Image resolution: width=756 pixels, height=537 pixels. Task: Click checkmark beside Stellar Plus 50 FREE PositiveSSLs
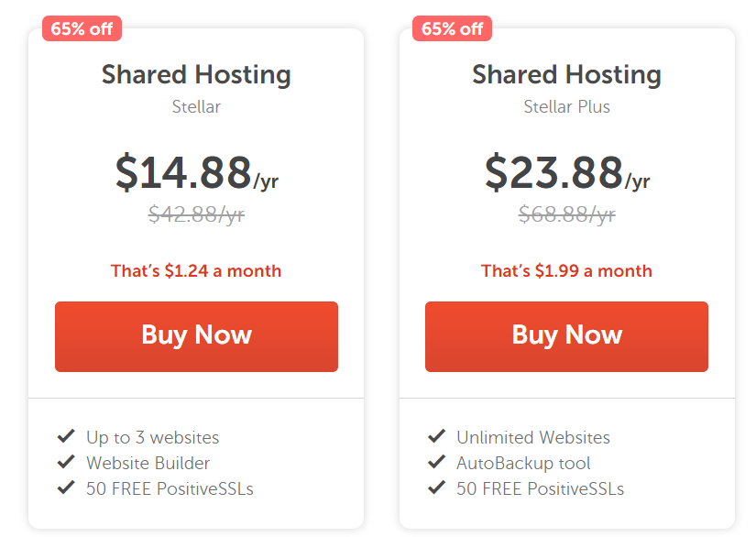[x=436, y=488]
